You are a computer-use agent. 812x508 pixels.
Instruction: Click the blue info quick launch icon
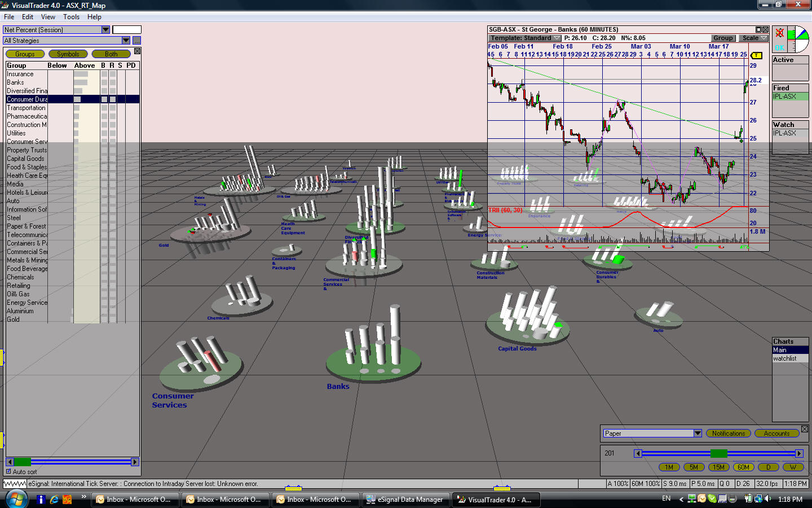point(41,500)
